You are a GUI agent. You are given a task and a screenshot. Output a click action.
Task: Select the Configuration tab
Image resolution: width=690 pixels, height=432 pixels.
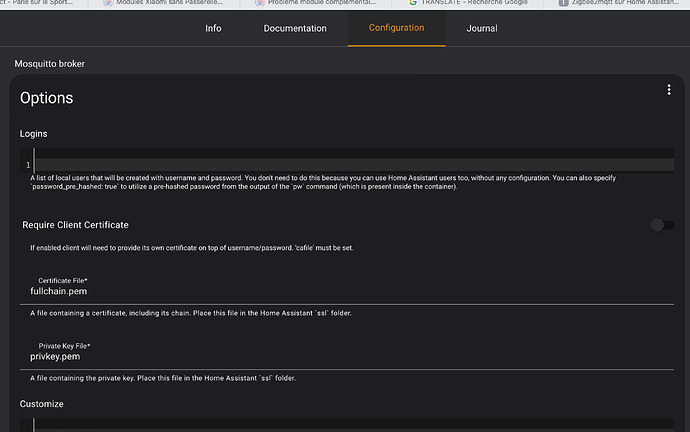(396, 28)
